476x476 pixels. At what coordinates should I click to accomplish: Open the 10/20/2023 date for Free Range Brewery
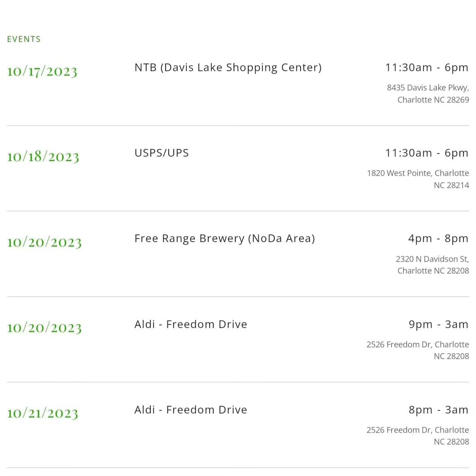pos(45,242)
